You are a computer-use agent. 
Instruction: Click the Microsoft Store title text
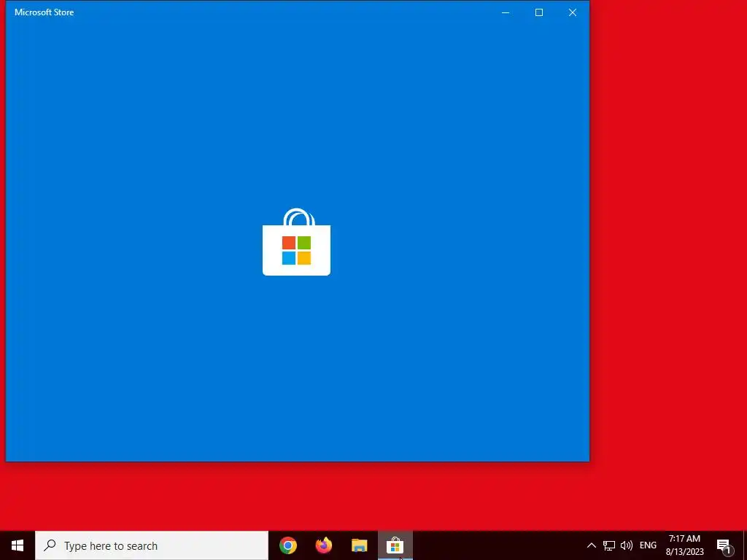(44, 12)
